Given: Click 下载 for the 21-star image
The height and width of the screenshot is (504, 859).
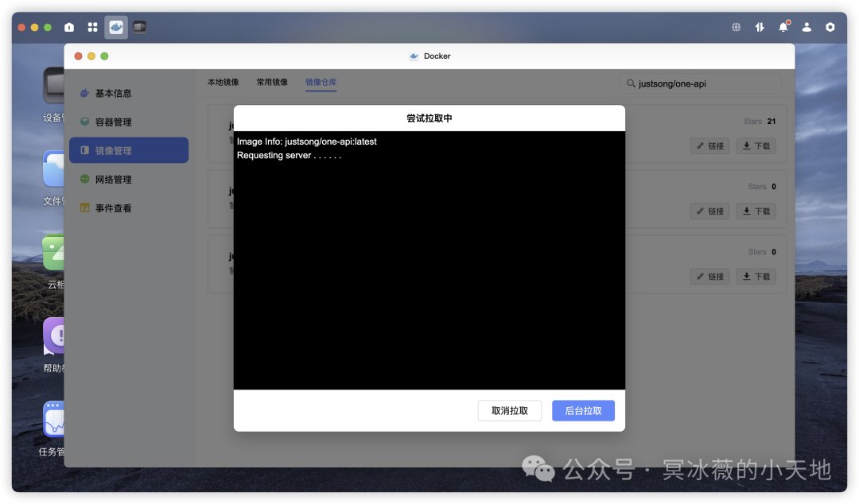Looking at the screenshot, I should 756,145.
